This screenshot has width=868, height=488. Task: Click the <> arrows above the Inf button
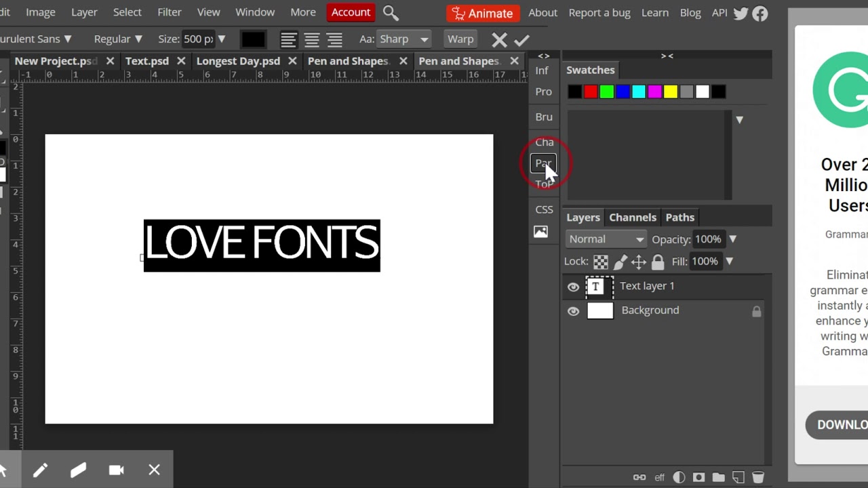(544, 56)
